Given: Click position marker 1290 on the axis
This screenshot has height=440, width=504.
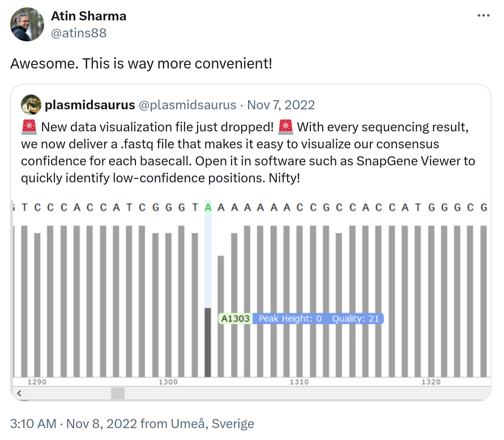Looking at the screenshot, I should point(37,382).
